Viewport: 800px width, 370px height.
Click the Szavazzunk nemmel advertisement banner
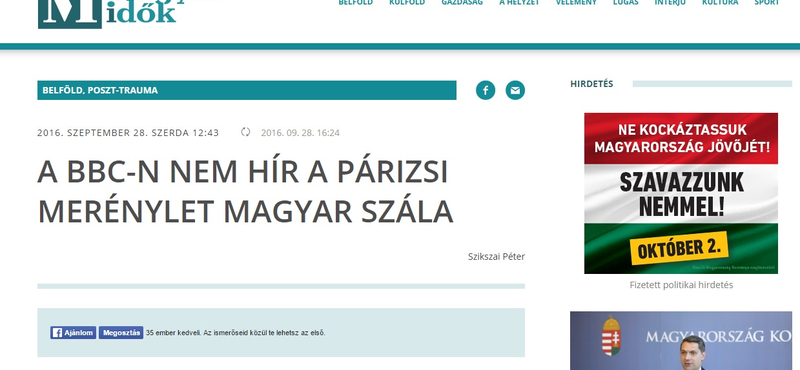(681, 193)
